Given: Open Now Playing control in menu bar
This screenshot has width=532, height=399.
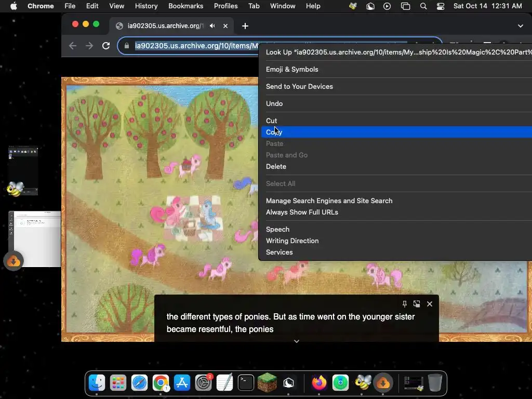Looking at the screenshot, I should (387, 6).
